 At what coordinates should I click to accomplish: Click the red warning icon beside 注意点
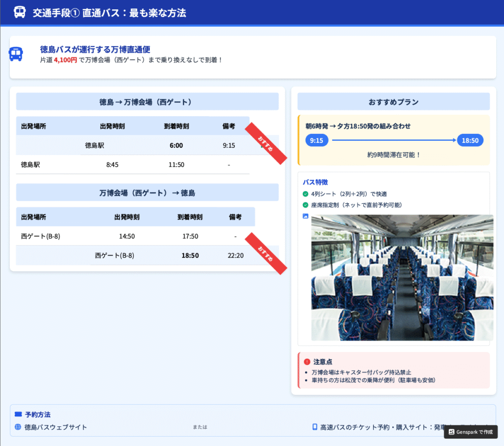click(x=307, y=362)
